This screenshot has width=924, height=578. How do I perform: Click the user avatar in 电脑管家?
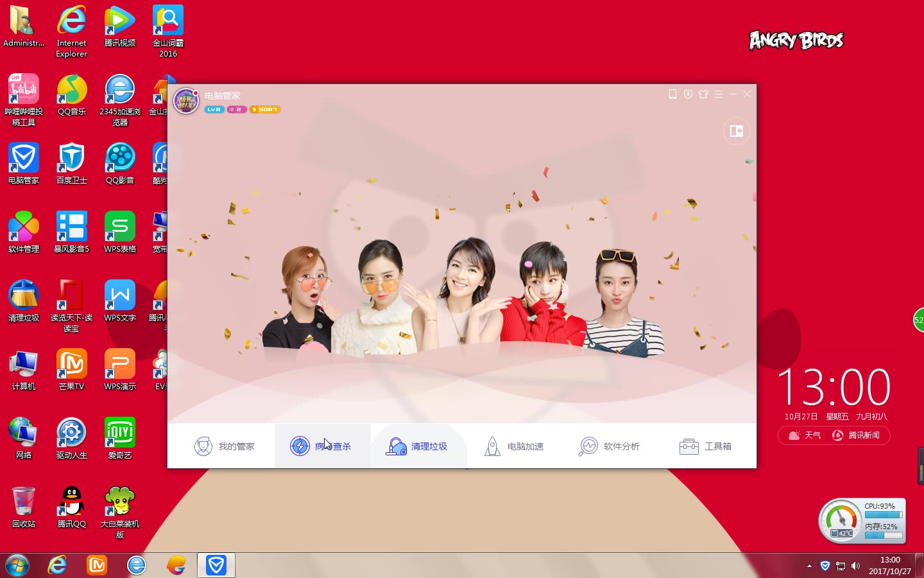186,101
